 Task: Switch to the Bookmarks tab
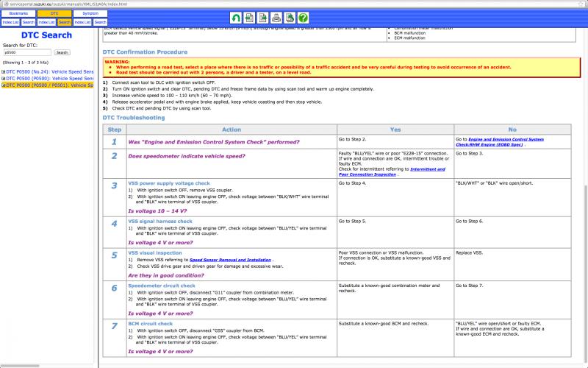[x=18, y=13]
